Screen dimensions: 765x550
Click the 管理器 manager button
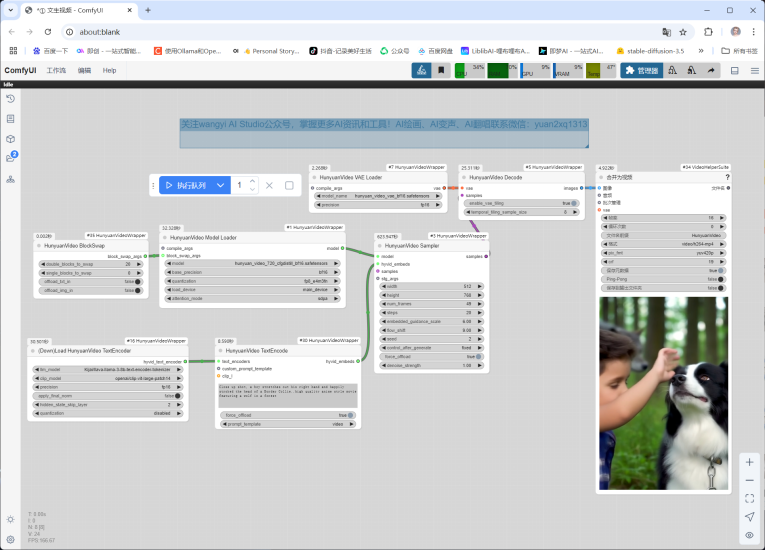[x=641, y=71]
